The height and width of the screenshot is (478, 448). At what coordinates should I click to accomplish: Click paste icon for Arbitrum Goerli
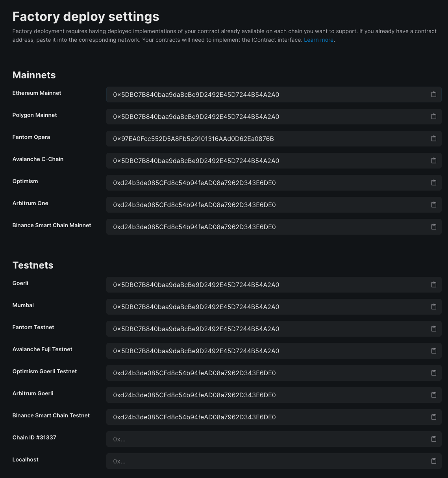coord(434,395)
